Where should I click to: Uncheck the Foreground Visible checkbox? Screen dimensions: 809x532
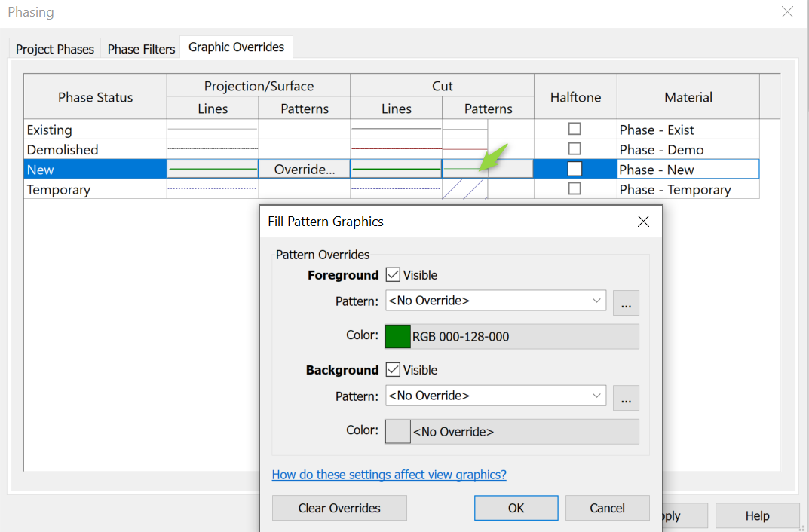point(393,274)
